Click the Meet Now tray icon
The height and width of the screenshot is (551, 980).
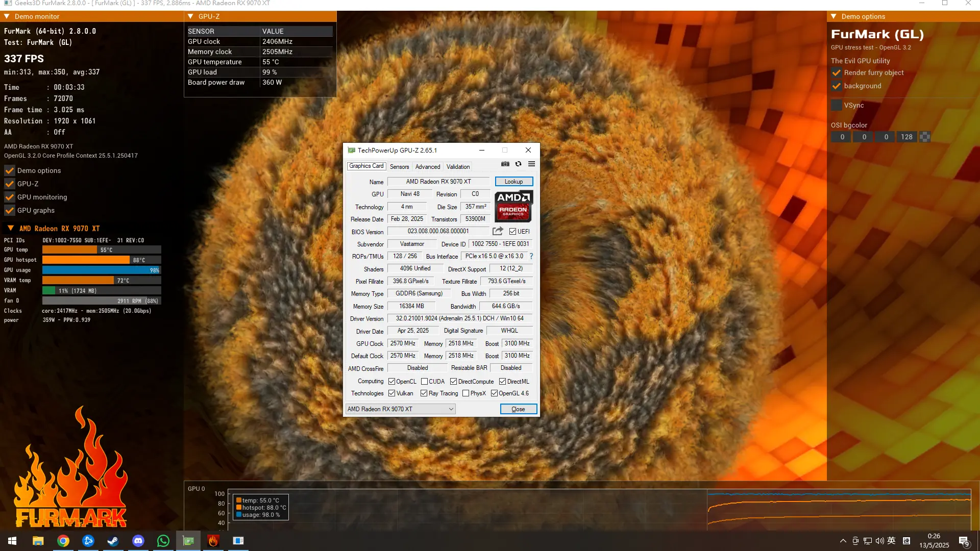click(855, 541)
